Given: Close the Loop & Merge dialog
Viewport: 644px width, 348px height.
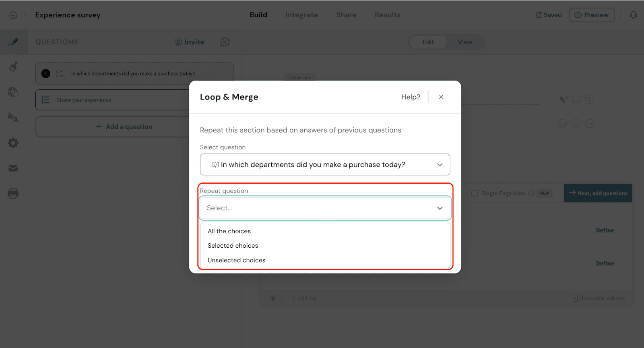Looking at the screenshot, I should [441, 97].
